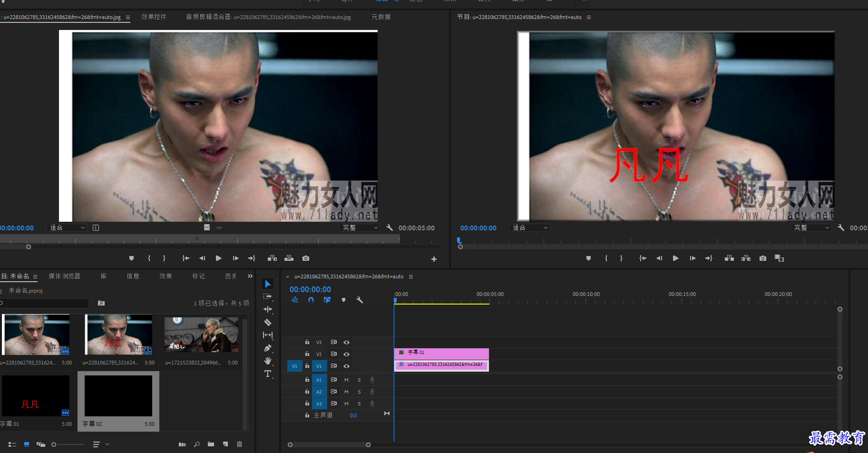Open 媒体浏览器 tab

pos(64,276)
